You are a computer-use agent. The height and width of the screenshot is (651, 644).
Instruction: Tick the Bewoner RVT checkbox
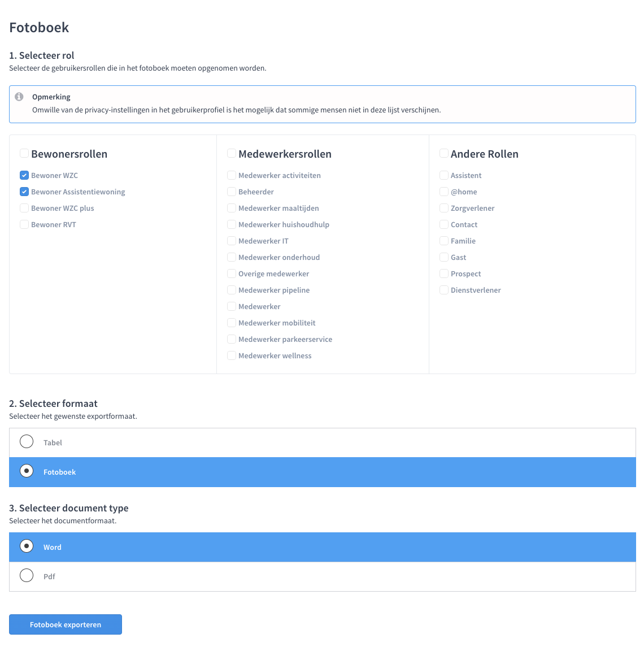pyautogui.click(x=24, y=224)
